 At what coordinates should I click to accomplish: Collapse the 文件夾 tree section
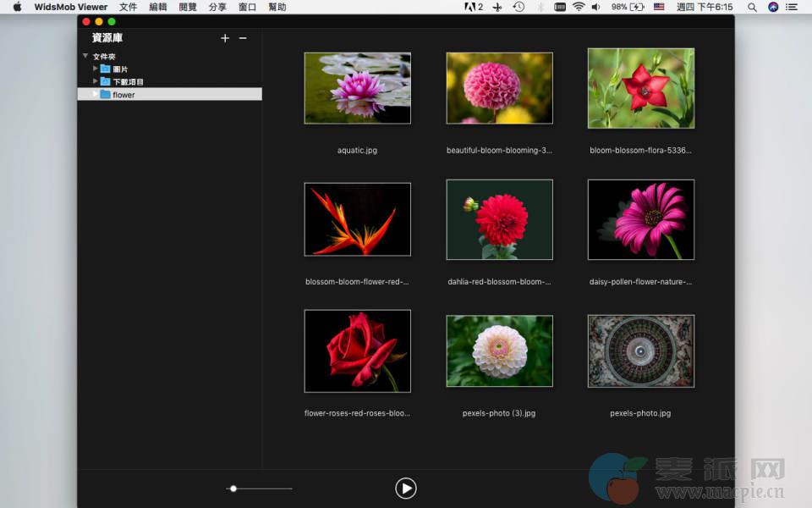click(85, 56)
